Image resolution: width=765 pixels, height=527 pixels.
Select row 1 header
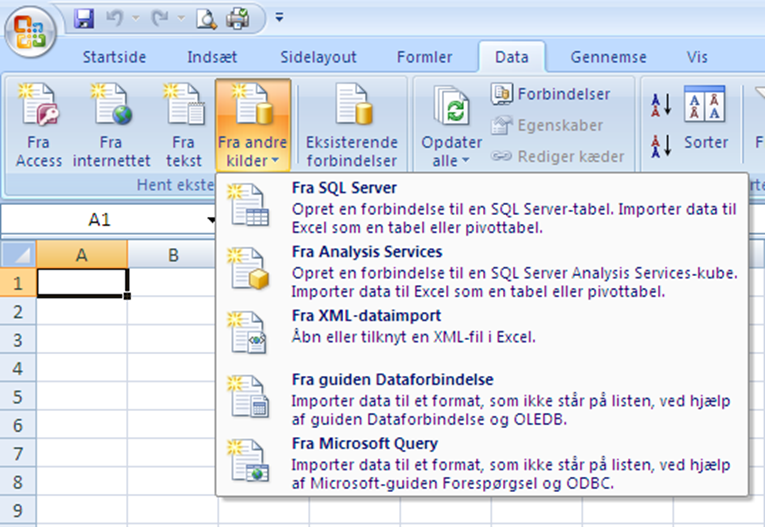(18, 283)
